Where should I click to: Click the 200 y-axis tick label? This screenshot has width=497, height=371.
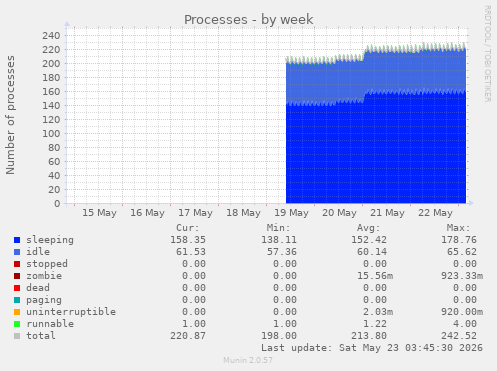point(51,63)
